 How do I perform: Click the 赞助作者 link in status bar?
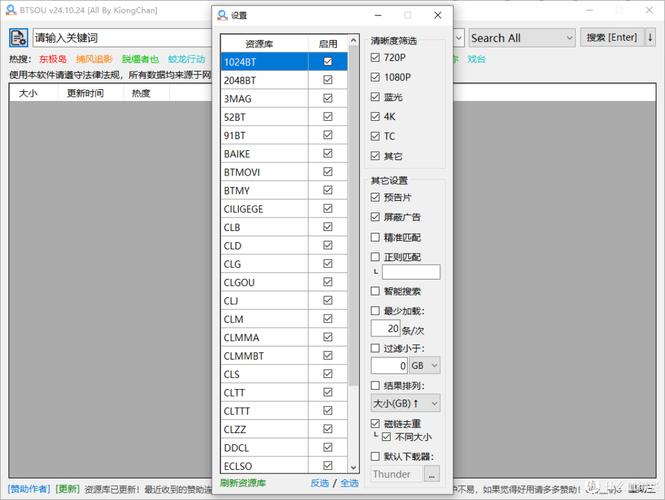29,489
